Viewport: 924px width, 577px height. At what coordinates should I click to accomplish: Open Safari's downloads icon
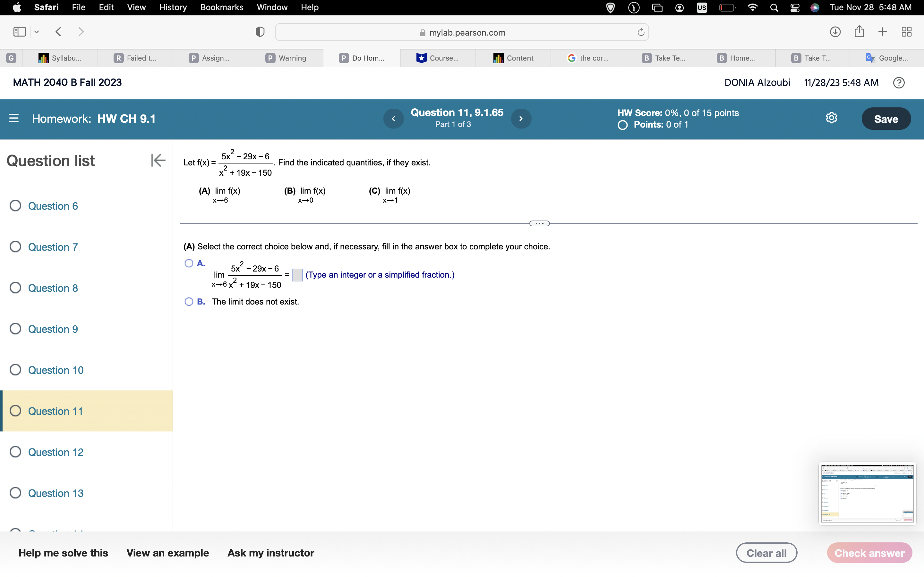[x=835, y=32]
